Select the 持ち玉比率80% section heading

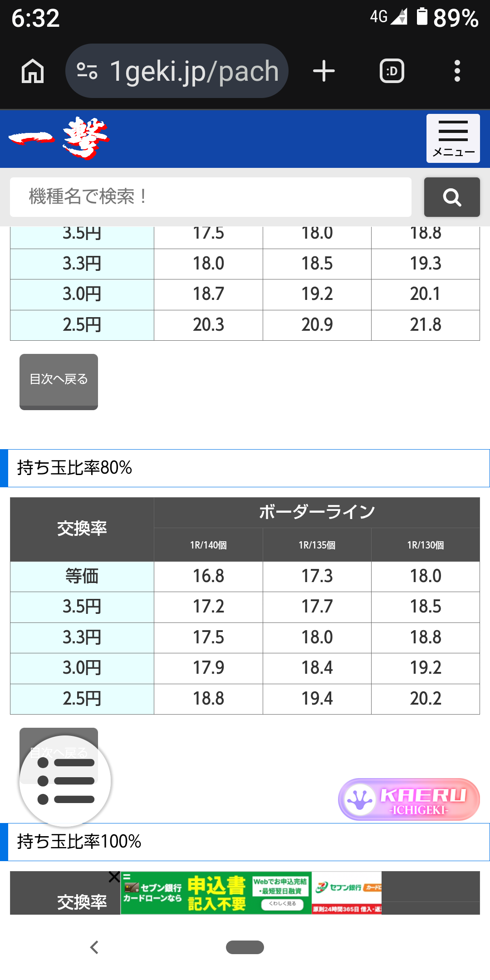[x=74, y=468]
